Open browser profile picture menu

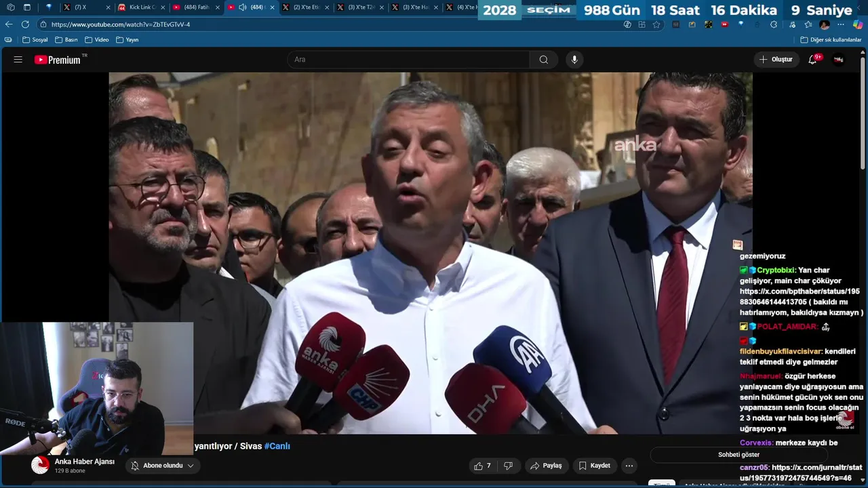coord(825,24)
